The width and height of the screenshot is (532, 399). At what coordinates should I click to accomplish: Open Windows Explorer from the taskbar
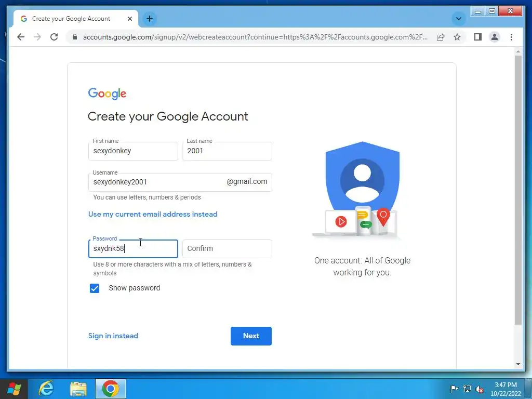78,389
